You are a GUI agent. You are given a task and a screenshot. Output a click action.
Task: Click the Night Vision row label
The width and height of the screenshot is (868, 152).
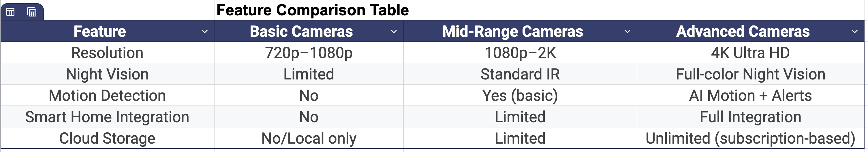tap(107, 74)
